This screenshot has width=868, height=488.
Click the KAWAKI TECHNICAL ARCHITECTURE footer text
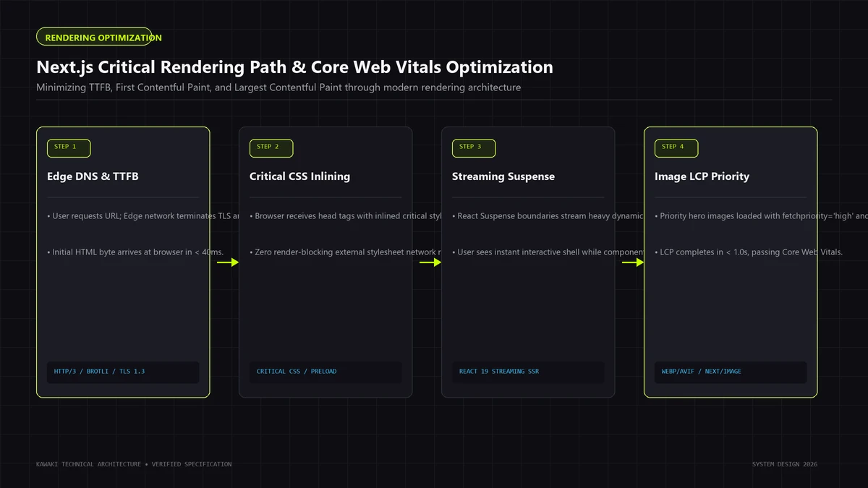coord(134,464)
